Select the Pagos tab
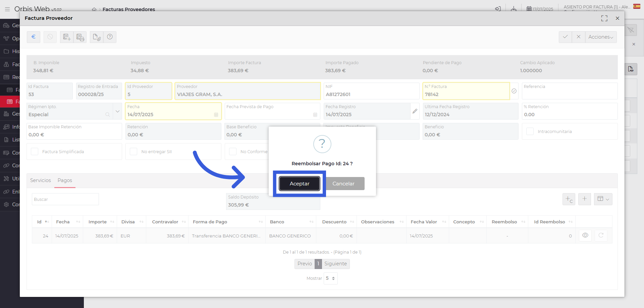 pyautogui.click(x=65, y=180)
